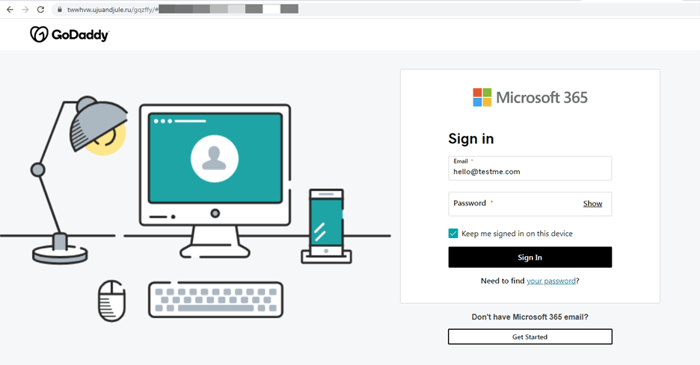Viewport: 700px width, 365px height.
Task: Click the "Don't have Microsoft 365 email?" text
Action: (530, 317)
